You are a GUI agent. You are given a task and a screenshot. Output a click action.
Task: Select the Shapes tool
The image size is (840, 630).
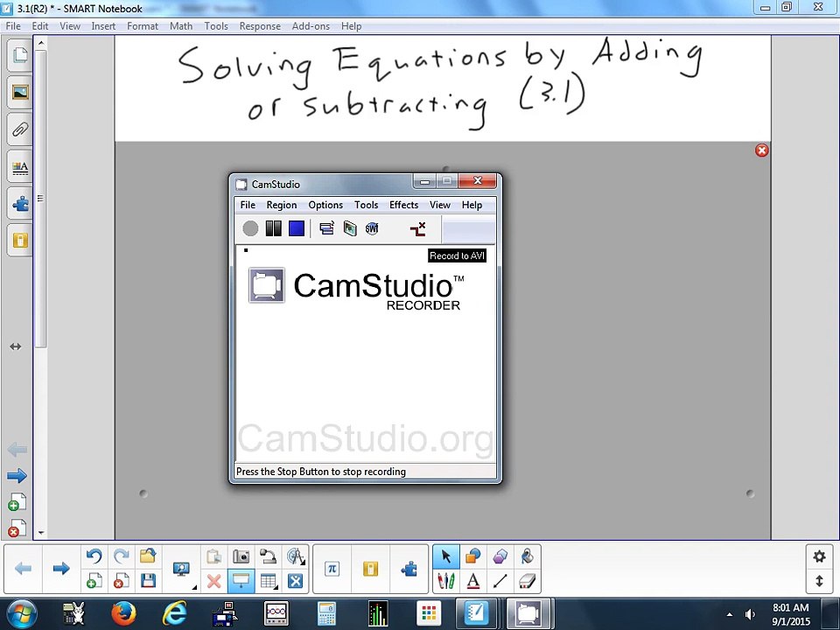click(x=473, y=556)
